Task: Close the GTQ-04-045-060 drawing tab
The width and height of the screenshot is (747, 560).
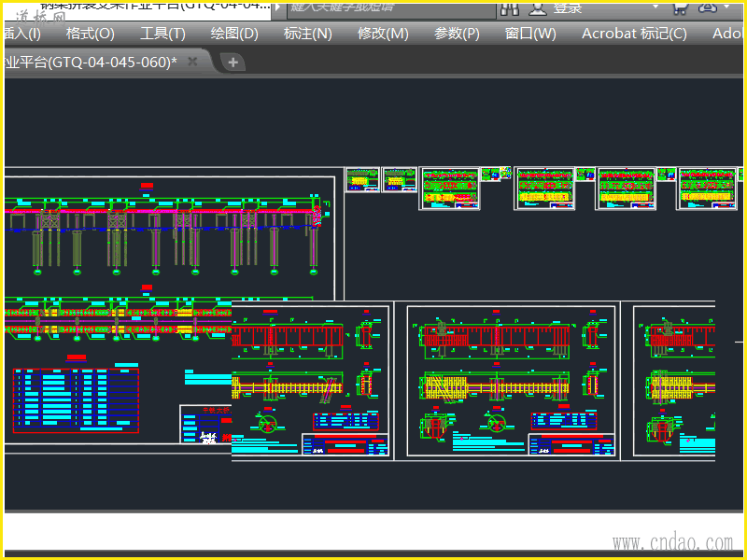Action: point(192,62)
